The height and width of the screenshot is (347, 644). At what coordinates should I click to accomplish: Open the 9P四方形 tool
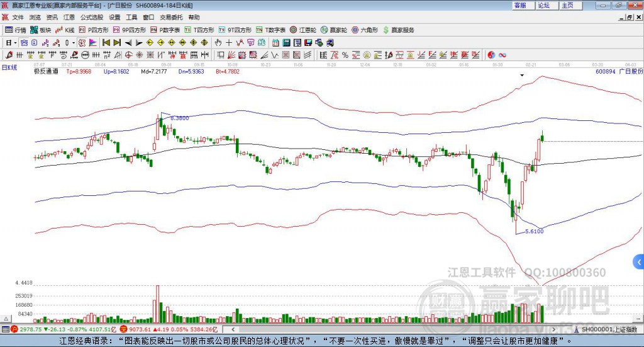click(130, 30)
